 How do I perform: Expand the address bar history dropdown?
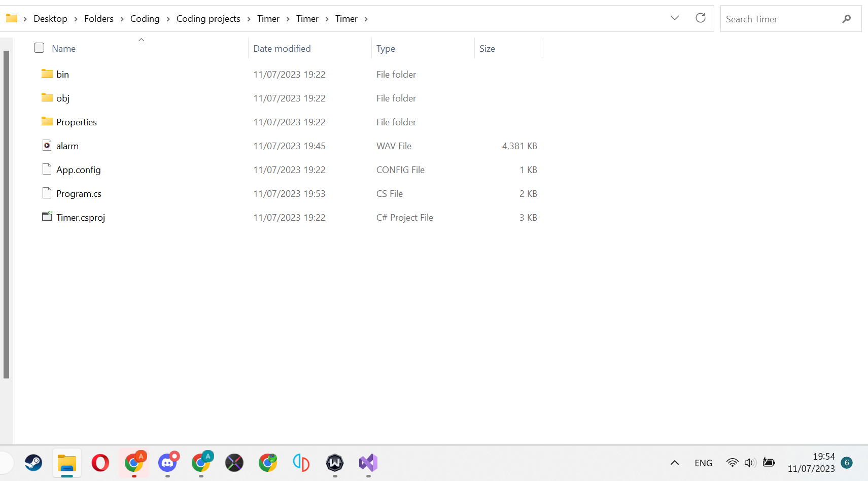pos(675,18)
